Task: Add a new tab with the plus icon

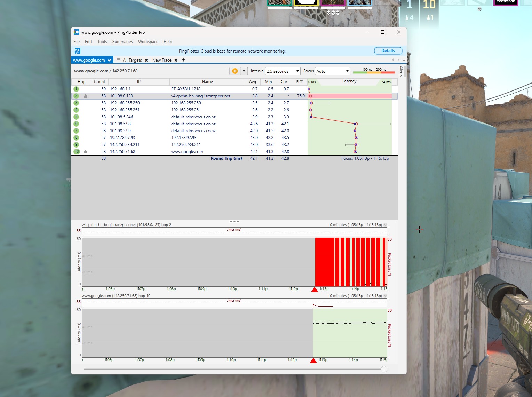Action: pos(184,60)
